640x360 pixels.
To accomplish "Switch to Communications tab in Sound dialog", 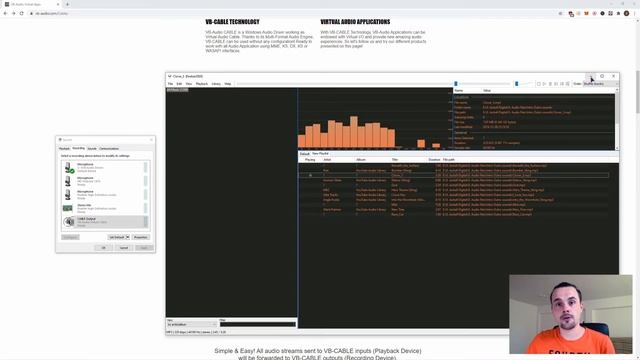I will [x=109, y=149].
